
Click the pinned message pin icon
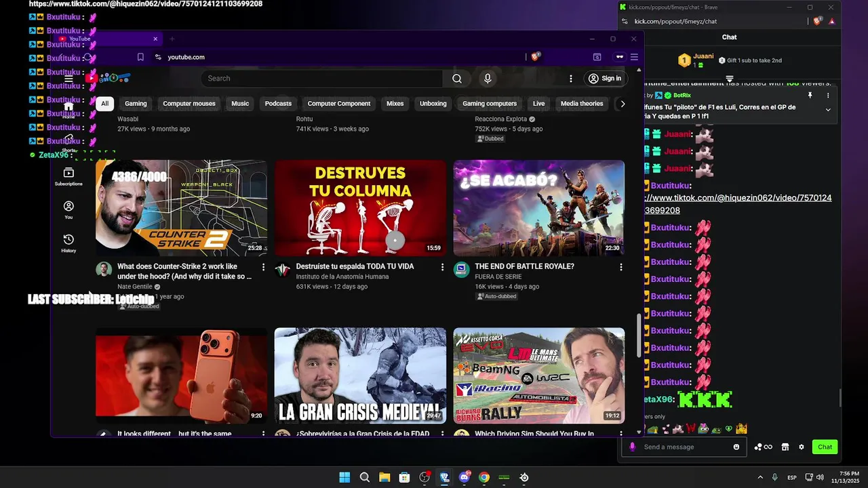810,96
